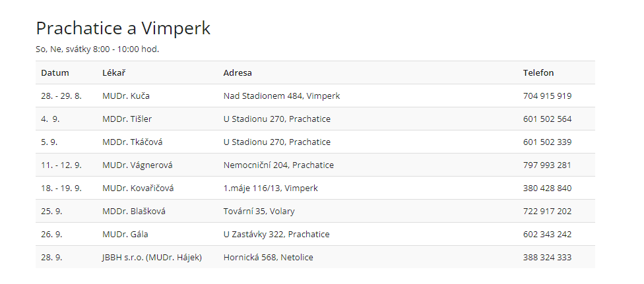
Task: Click address Tovární 35, Volary
Action: [259, 212]
